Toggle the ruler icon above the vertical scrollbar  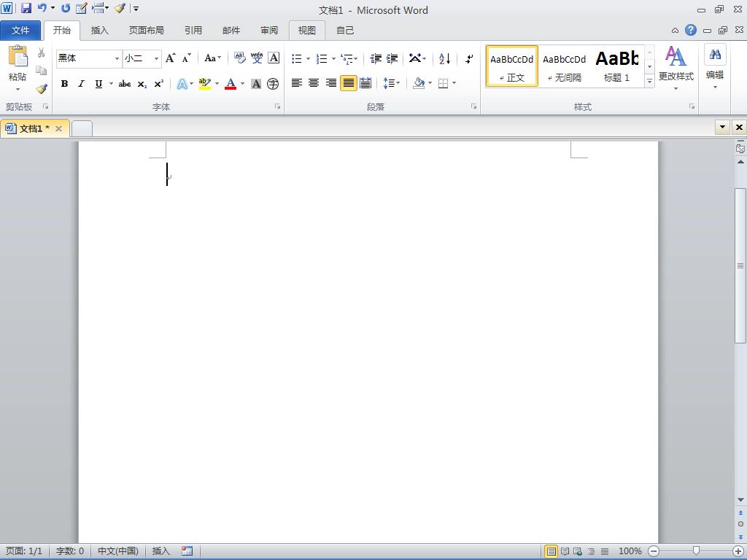point(740,147)
